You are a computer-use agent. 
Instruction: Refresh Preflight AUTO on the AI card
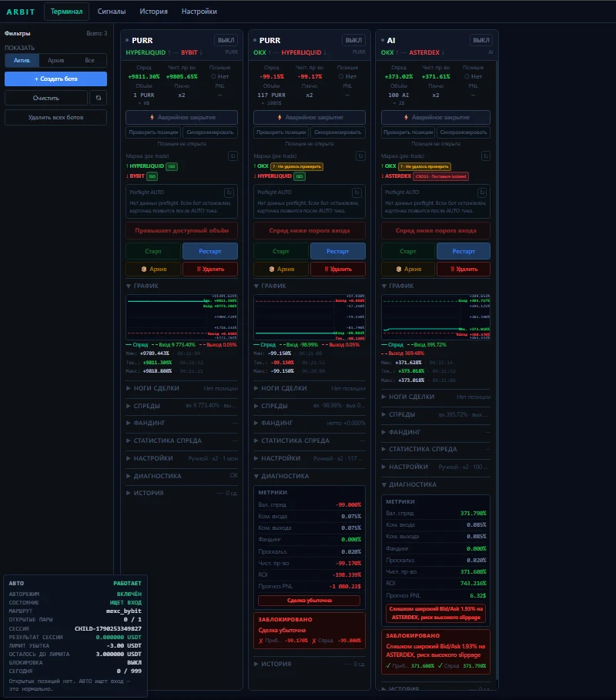coord(482,193)
